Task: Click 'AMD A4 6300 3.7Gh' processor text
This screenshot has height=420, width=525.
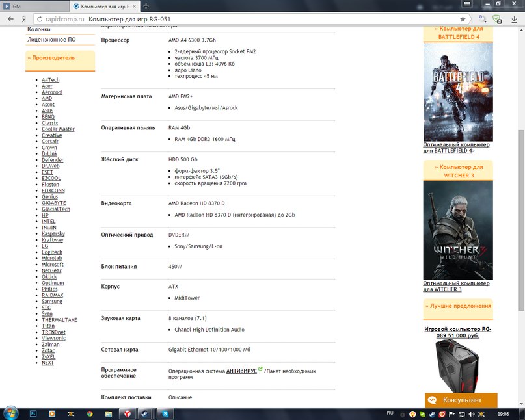Action: point(192,40)
